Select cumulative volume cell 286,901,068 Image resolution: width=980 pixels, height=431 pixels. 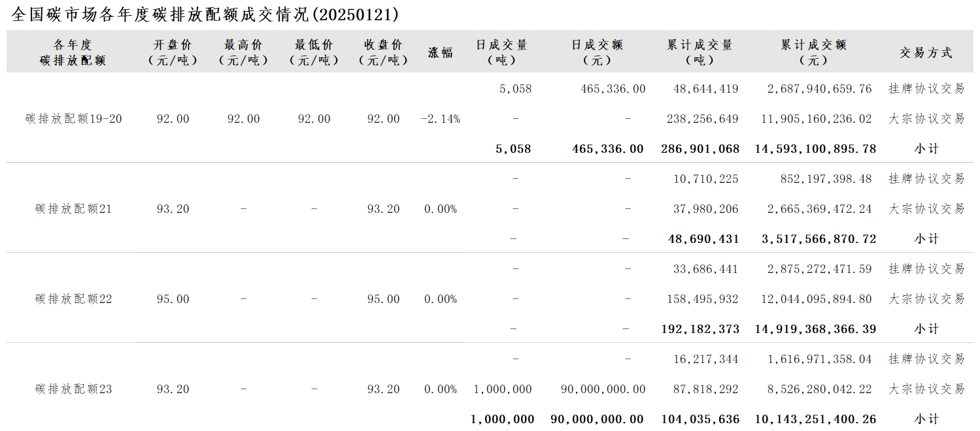(x=700, y=149)
